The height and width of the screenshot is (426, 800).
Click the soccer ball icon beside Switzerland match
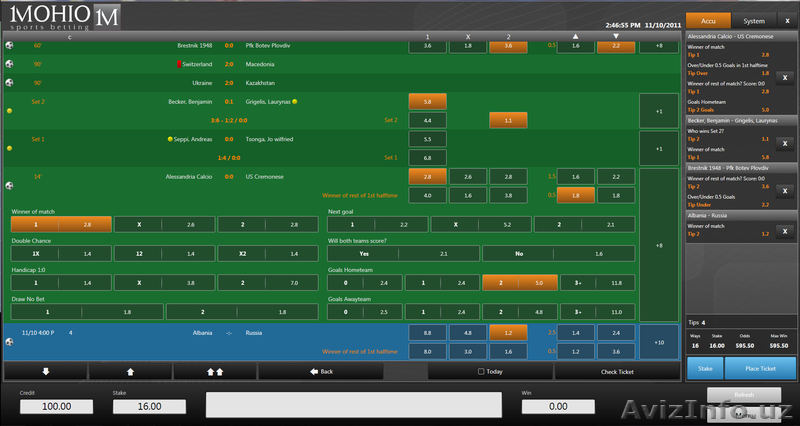click(10, 63)
